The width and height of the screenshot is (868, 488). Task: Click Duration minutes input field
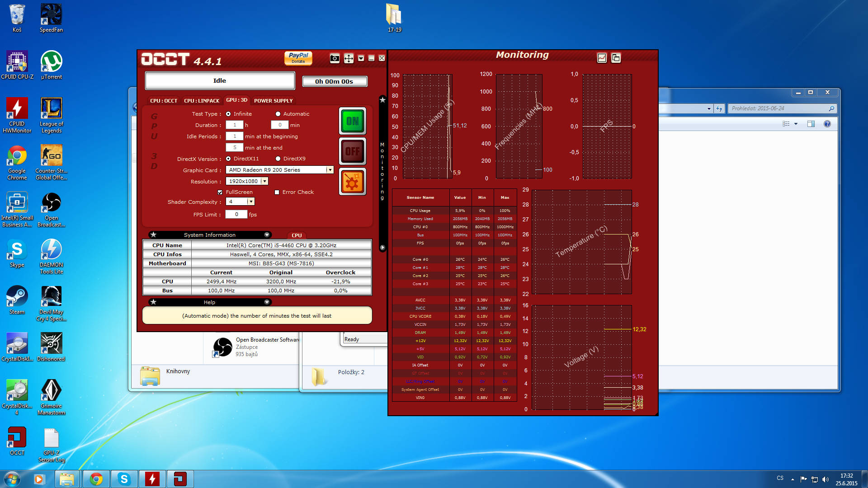pos(280,125)
